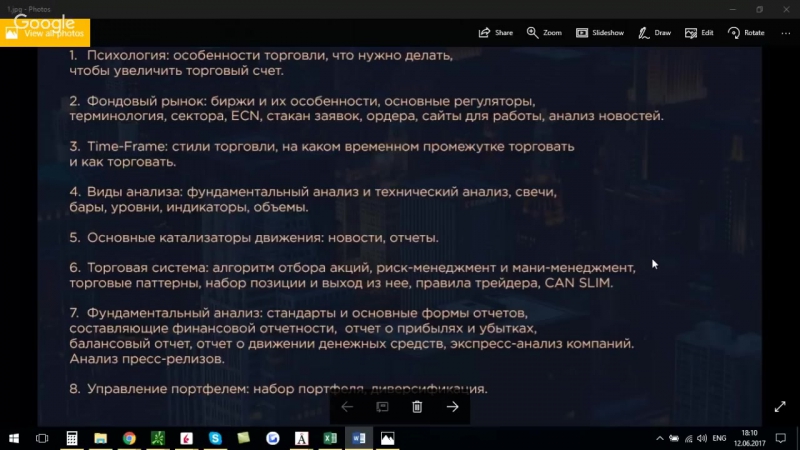800x450 pixels.
Task: Open File Explorer from taskbar
Action: (x=101, y=438)
